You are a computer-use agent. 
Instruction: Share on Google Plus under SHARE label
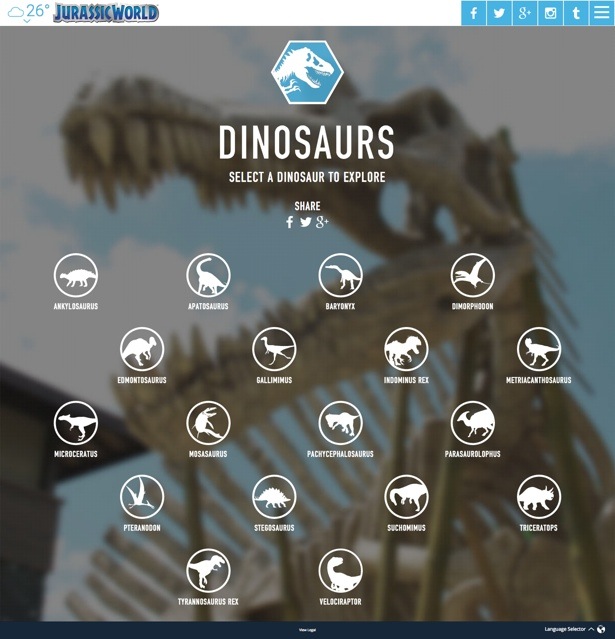click(322, 222)
